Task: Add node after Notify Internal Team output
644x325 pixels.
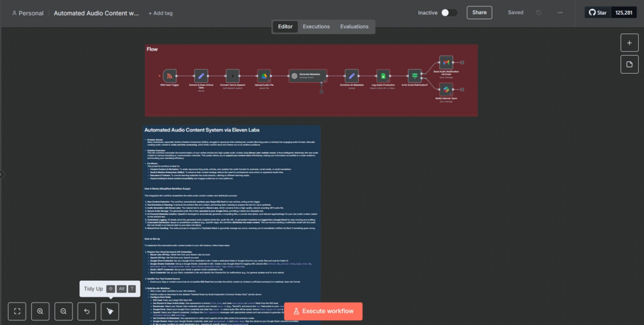Action: (x=462, y=89)
